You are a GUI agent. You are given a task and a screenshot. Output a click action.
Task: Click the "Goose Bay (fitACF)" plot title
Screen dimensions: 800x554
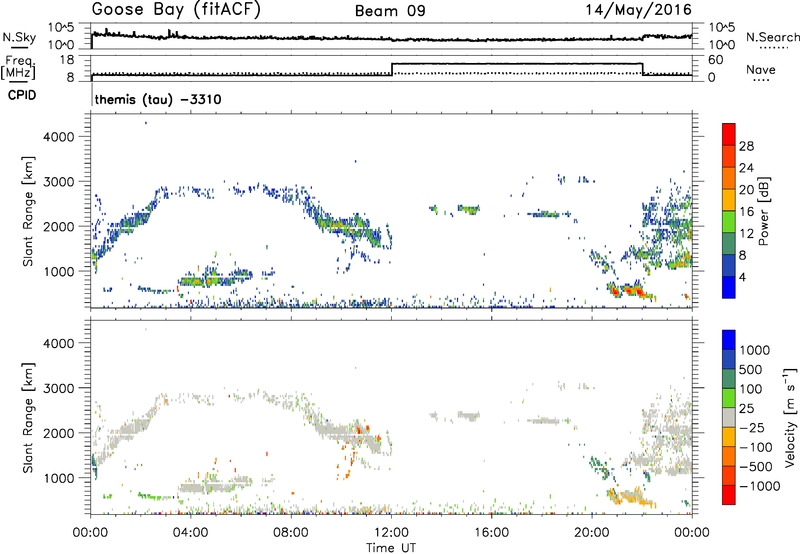pos(176,10)
